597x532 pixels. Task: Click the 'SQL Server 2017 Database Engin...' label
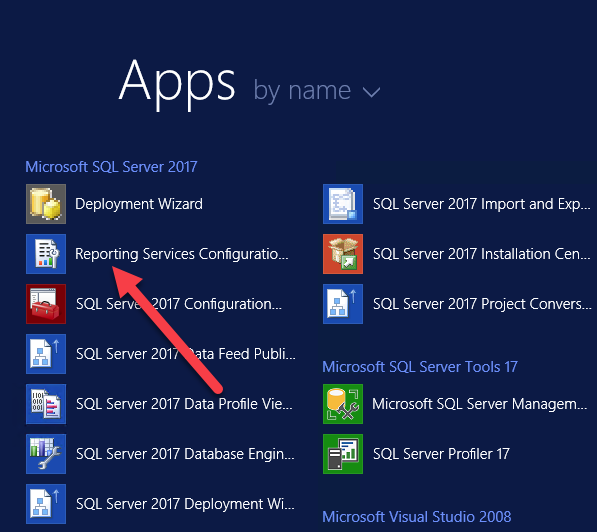[185, 454]
